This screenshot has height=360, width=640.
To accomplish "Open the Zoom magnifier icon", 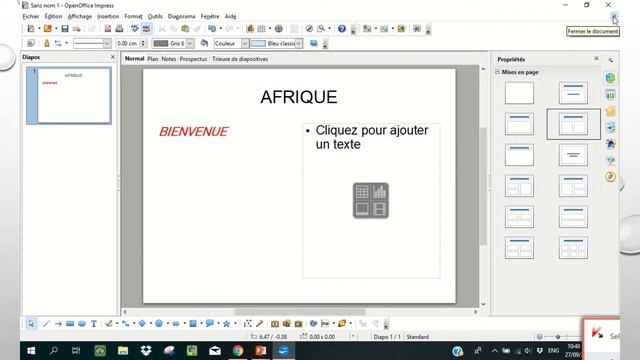I will coord(321,29).
